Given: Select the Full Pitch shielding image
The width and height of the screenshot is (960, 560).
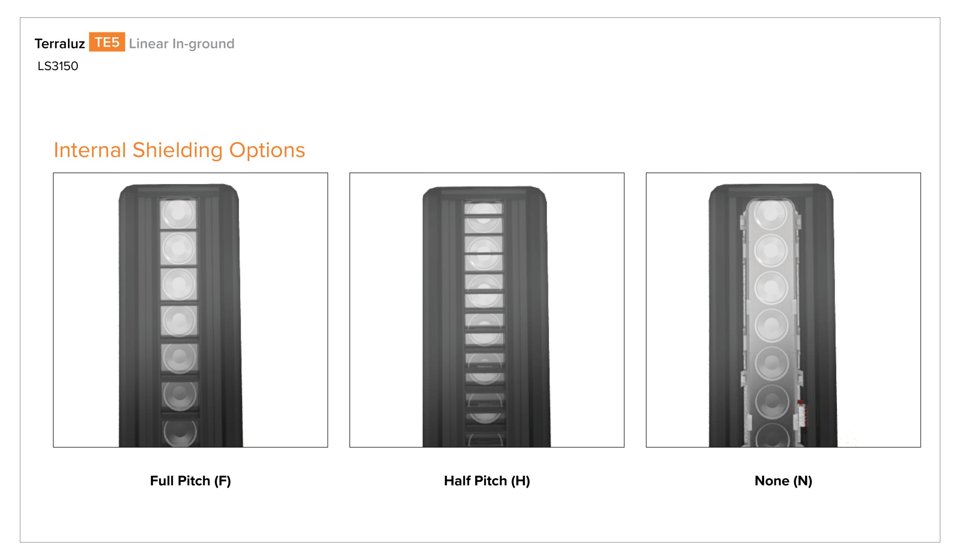Looking at the screenshot, I should pos(190,310).
